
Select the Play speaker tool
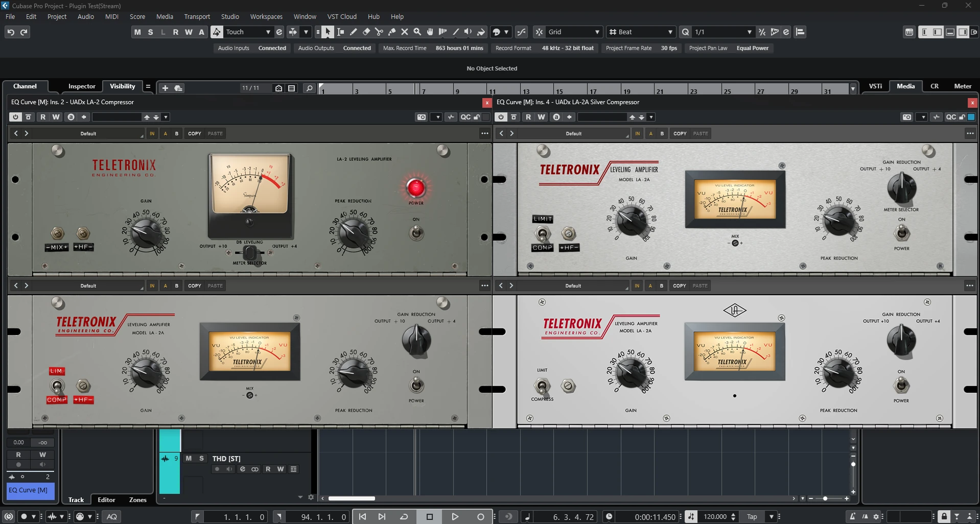click(468, 32)
